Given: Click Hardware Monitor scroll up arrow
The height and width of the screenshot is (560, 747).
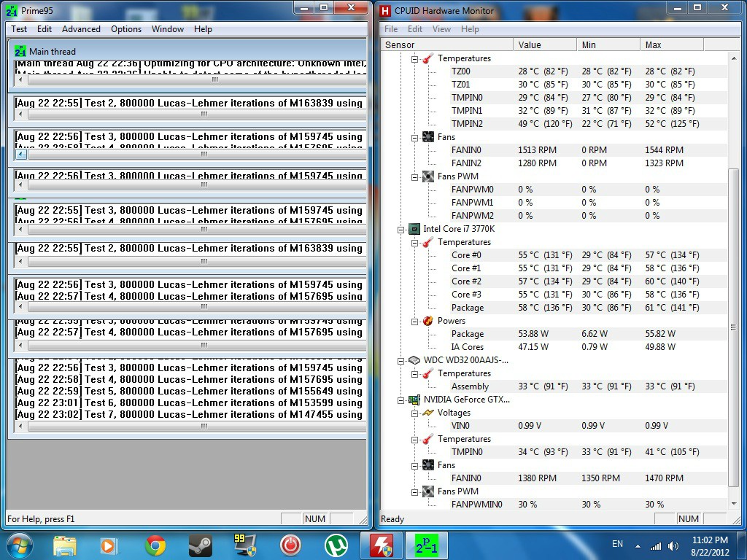Looking at the screenshot, I should (x=733, y=58).
